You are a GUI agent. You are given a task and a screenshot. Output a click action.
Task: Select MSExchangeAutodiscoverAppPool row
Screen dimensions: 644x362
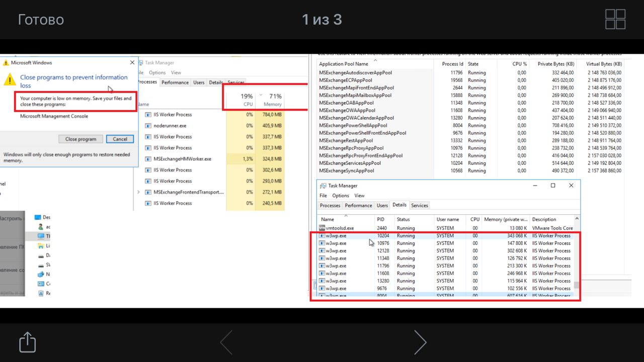[x=470, y=73]
